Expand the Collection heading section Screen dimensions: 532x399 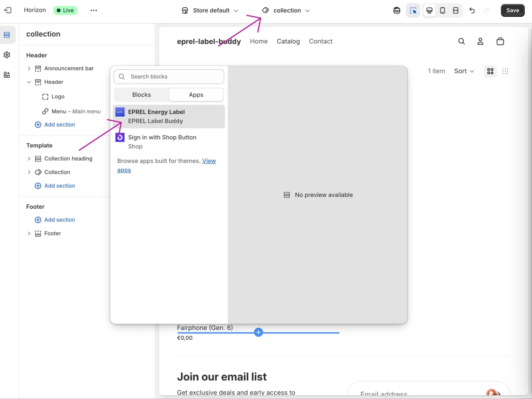(29, 158)
